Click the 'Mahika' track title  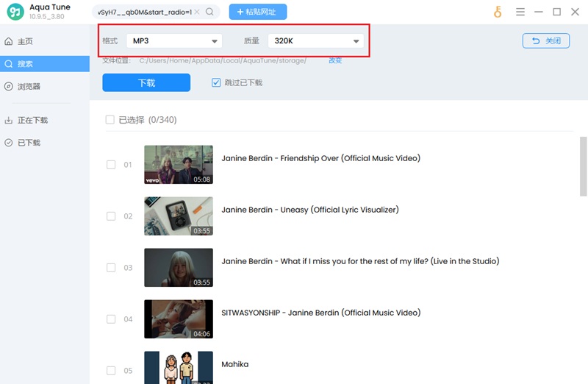(234, 364)
